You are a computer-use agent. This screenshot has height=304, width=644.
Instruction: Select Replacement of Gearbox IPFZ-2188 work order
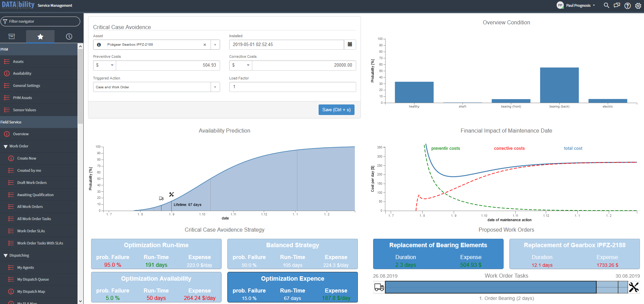coord(574,254)
